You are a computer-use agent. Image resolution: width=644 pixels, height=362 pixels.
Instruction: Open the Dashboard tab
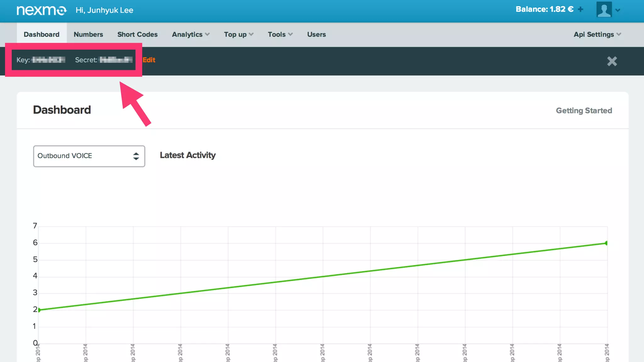42,34
